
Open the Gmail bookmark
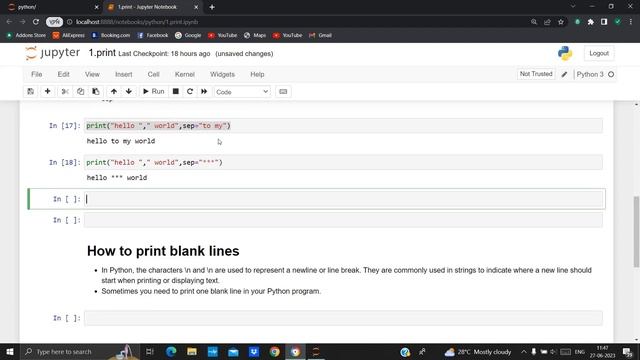tap(320, 36)
